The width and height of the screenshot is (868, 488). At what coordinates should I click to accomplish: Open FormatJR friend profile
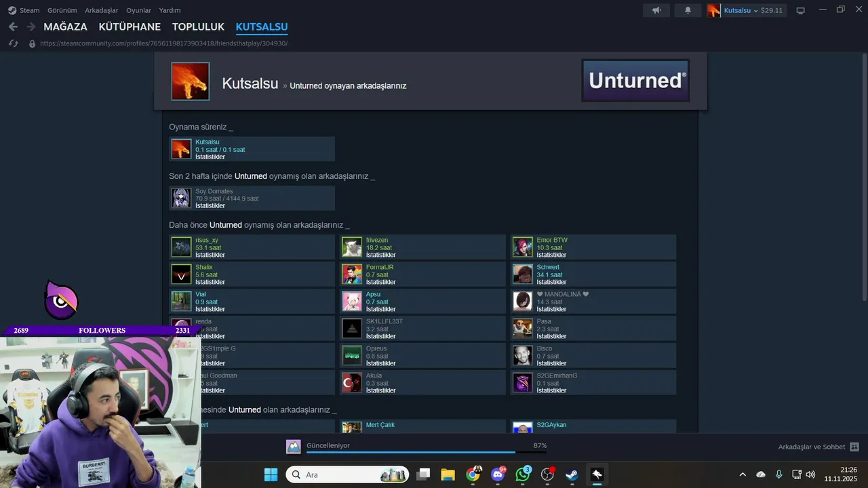[380, 267]
